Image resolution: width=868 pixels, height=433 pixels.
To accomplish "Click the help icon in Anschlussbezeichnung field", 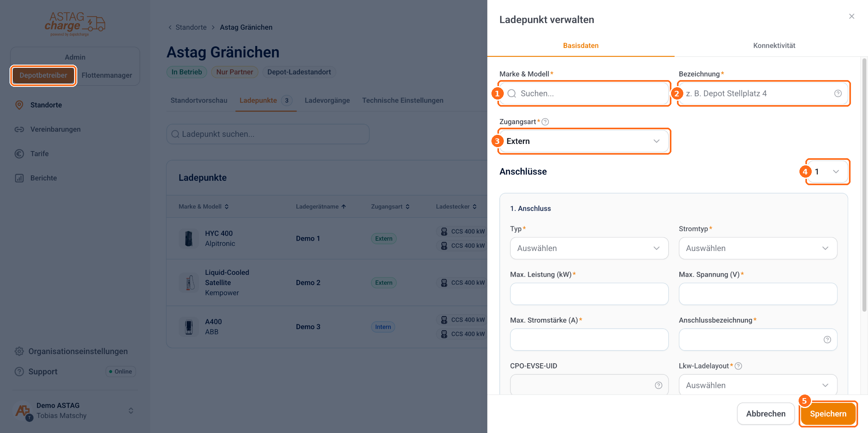I will point(827,339).
